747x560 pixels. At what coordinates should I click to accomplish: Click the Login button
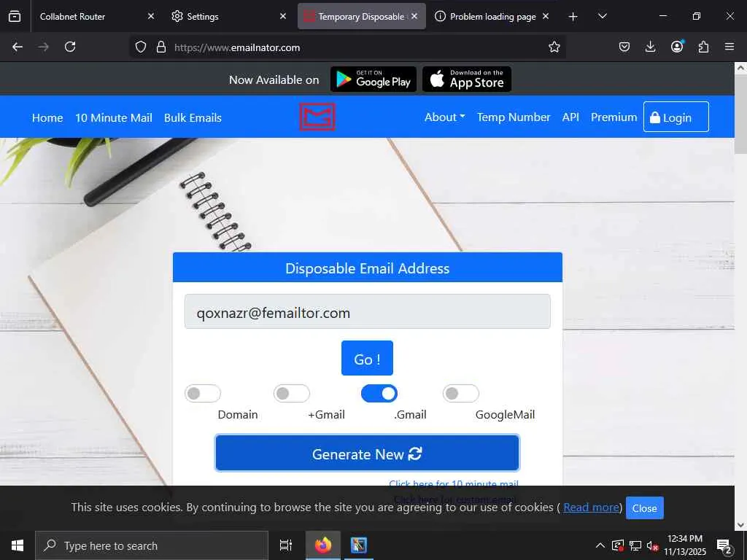point(676,117)
